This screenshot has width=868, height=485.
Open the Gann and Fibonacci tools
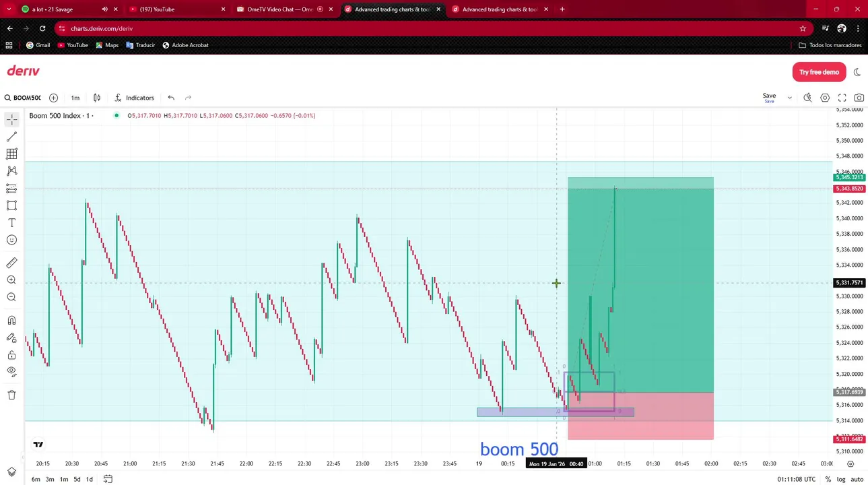click(x=11, y=154)
